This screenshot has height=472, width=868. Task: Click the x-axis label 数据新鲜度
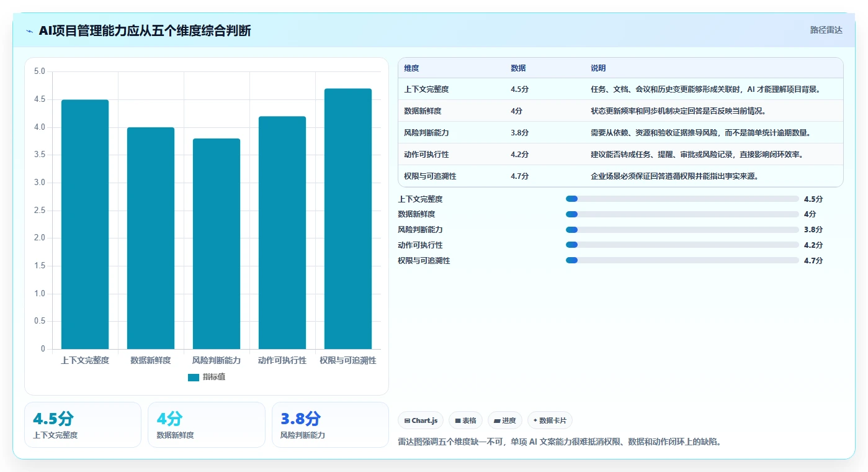tap(151, 360)
